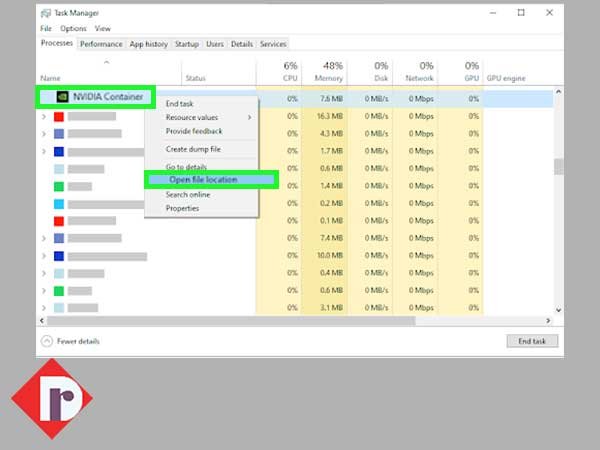
Task: Expand the process row with 10.0 MB memory
Action: point(44,256)
